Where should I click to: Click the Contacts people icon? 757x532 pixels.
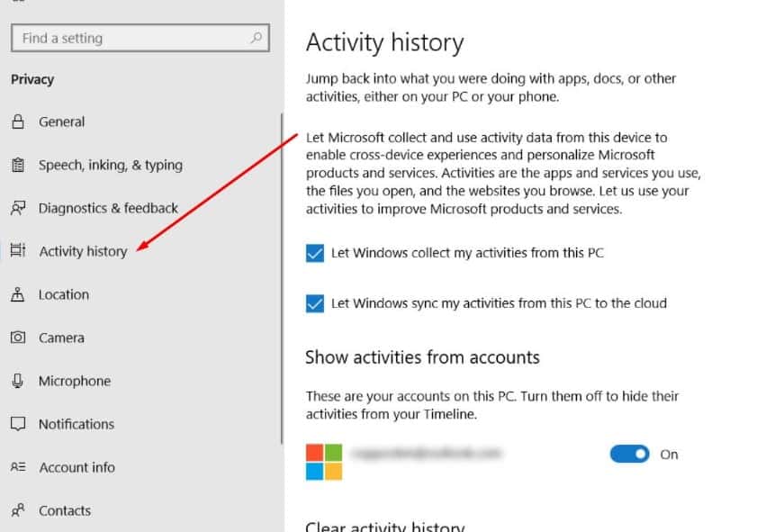click(18, 510)
